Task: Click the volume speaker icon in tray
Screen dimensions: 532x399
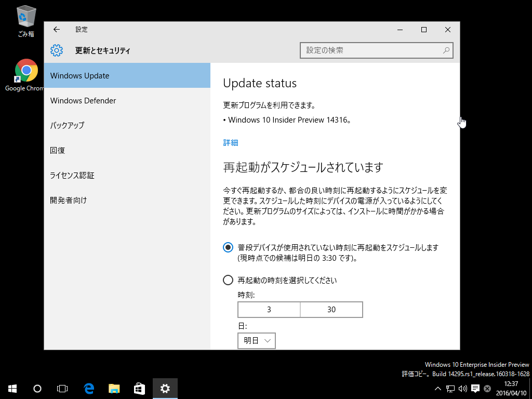Action: 462,389
